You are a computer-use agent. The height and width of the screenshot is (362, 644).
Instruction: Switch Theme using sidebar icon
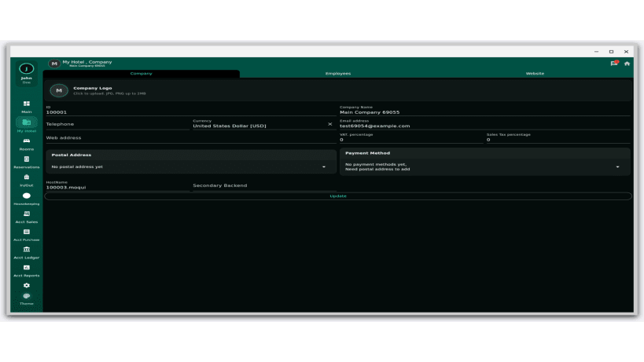(26, 296)
